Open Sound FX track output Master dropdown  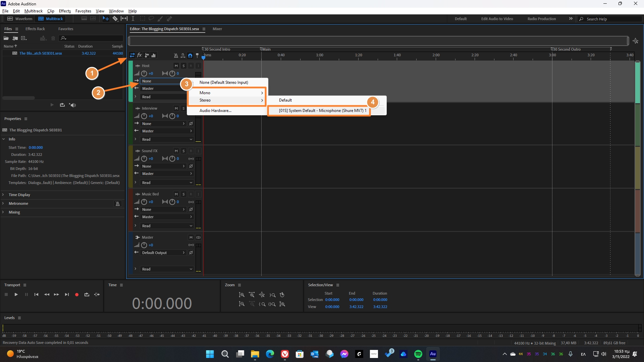(x=167, y=174)
